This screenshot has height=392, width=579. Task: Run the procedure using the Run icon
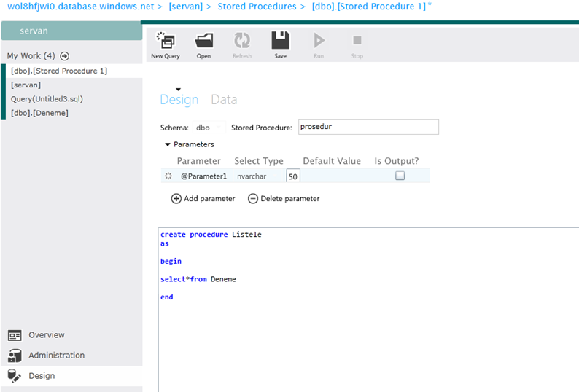319,40
